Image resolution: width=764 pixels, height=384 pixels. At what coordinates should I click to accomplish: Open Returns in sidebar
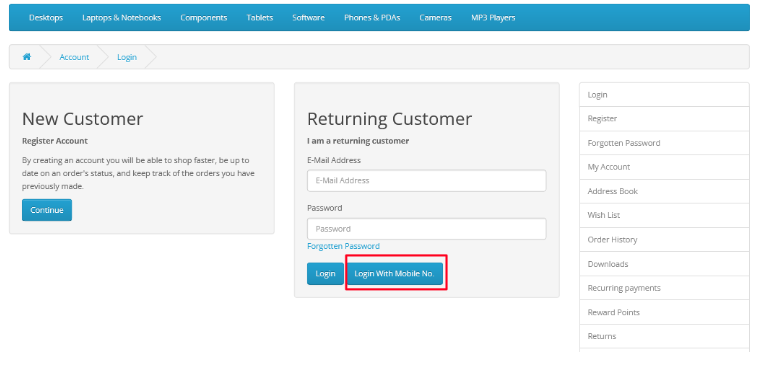664,336
